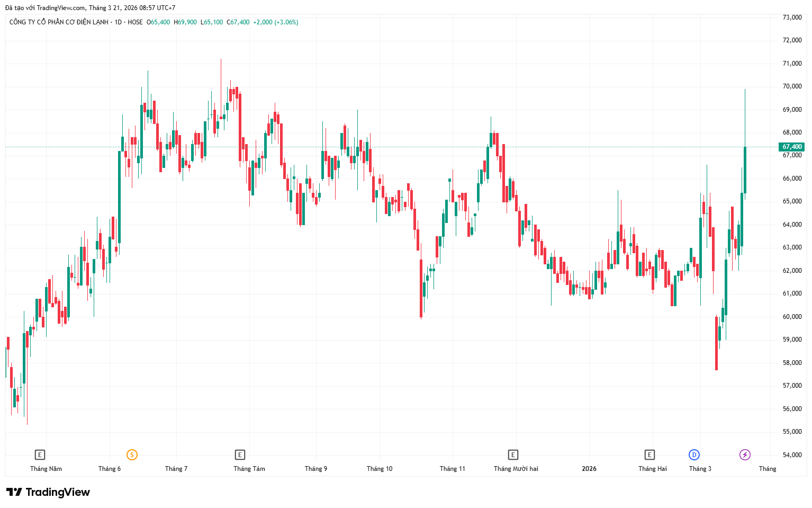Click the 54,000 level on the price axis
Image resolution: width=812 pixels, height=508 pixels.
pos(792,455)
